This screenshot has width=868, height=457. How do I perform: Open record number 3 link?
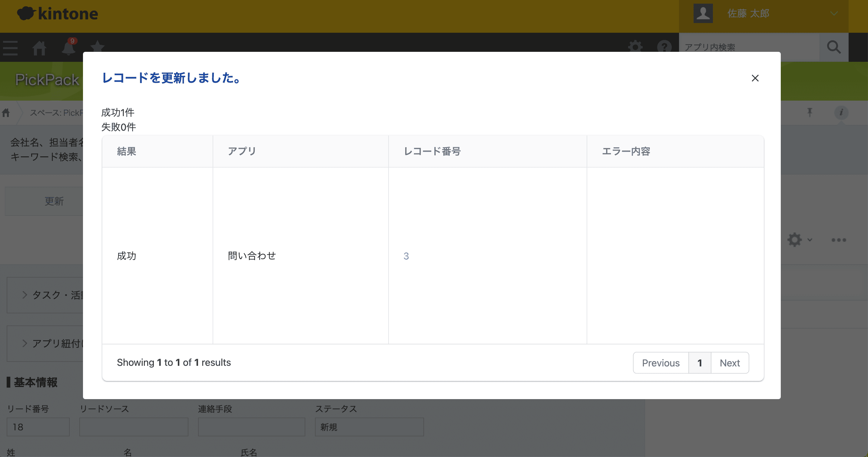click(x=406, y=256)
